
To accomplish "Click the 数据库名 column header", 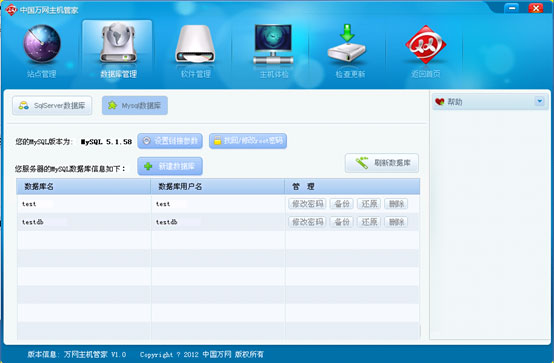I will coord(83,187).
